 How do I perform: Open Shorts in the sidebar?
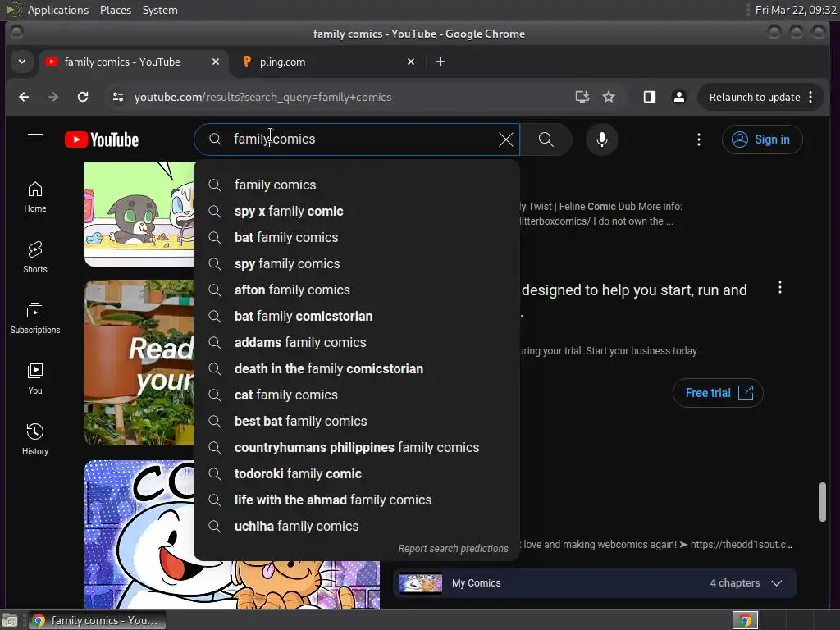click(x=35, y=258)
